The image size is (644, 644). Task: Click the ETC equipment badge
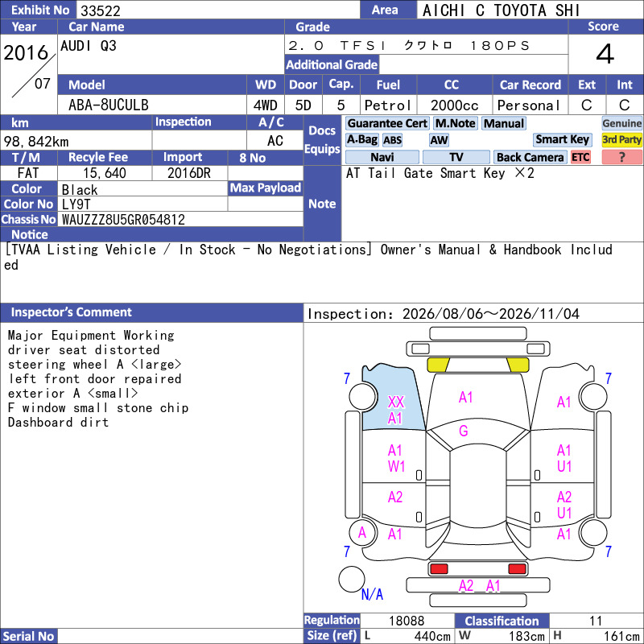click(580, 157)
